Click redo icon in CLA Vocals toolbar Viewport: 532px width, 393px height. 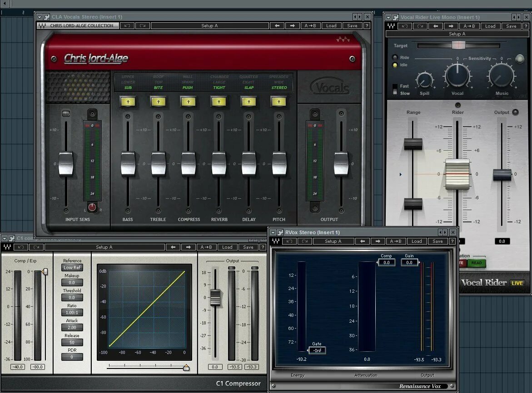[x=143, y=26]
